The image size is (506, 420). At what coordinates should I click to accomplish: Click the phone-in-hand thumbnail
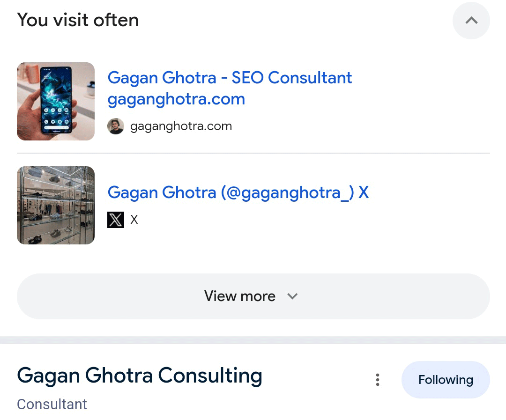coord(55,101)
